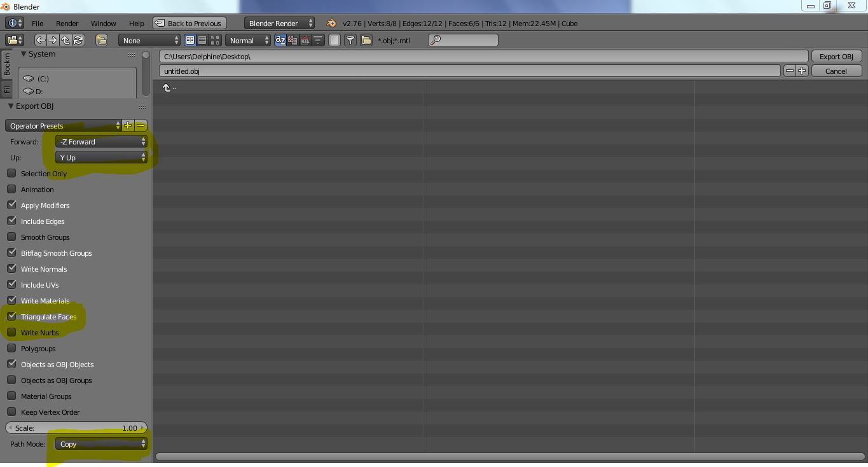Create a new folder
Screen dimensions: 868x467
click(102, 40)
